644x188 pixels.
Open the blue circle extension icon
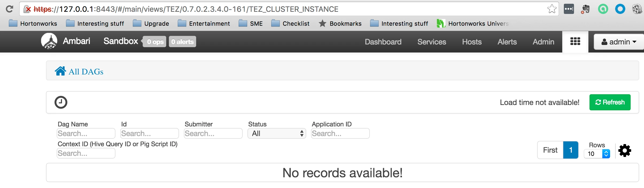tap(620, 9)
